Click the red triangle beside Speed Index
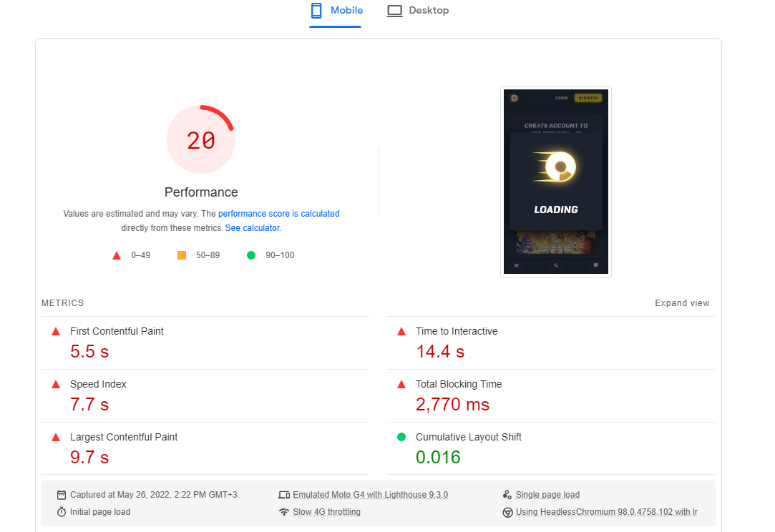The height and width of the screenshot is (532, 775). click(56, 384)
